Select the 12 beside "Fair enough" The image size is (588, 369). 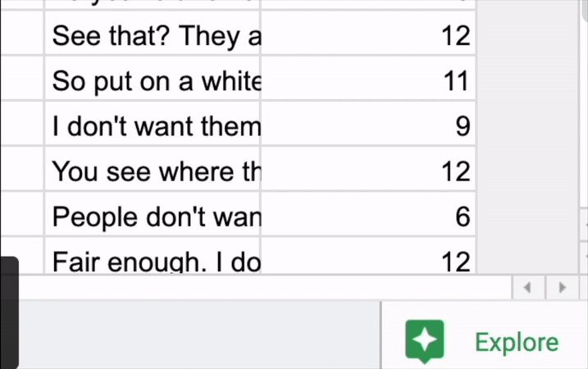(368, 256)
